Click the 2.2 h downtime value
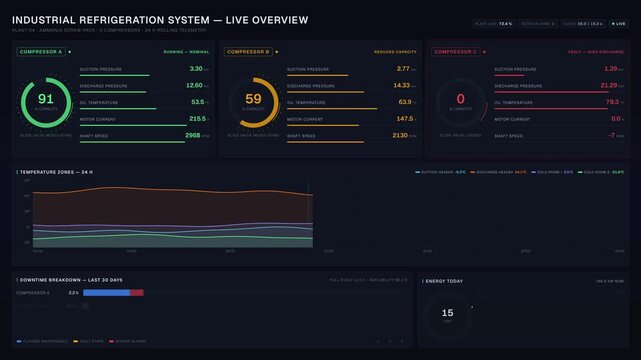 pyautogui.click(x=73, y=293)
